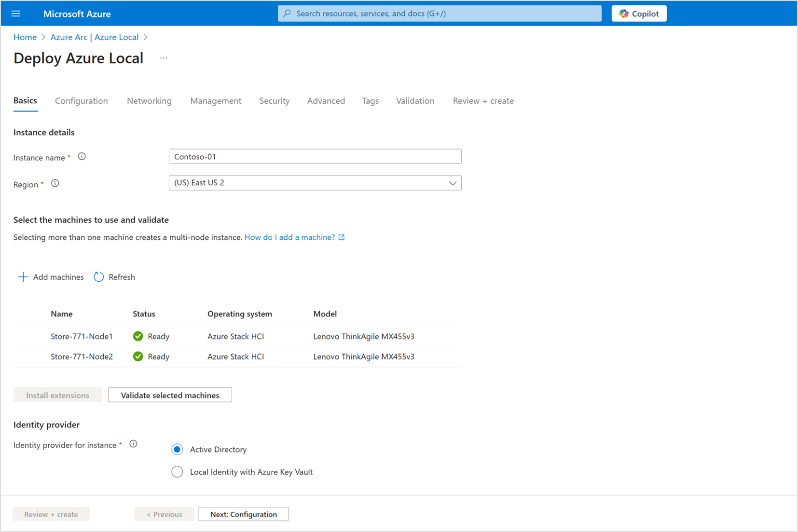Open the search resources, services, and docs field
Image resolution: width=798 pixels, height=532 pixels.
coord(439,13)
